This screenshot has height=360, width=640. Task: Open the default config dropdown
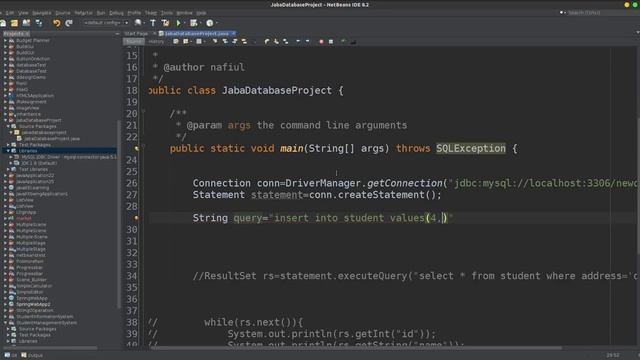tap(106, 23)
